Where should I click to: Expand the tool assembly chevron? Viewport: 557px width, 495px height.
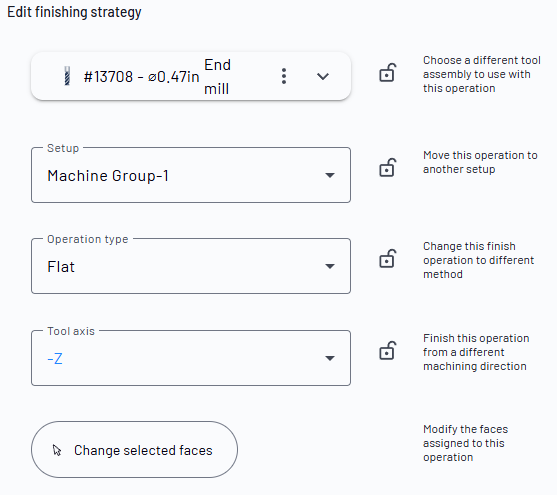tap(323, 76)
